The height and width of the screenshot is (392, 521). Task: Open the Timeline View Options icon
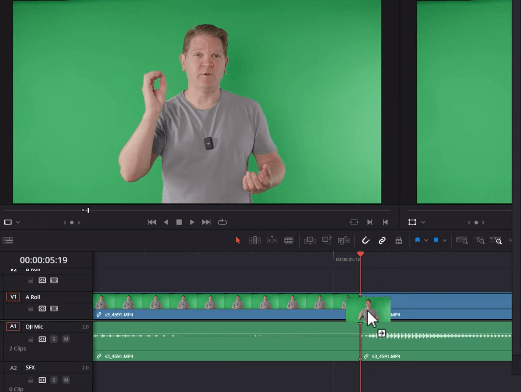pyautogui.click(x=8, y=240)
